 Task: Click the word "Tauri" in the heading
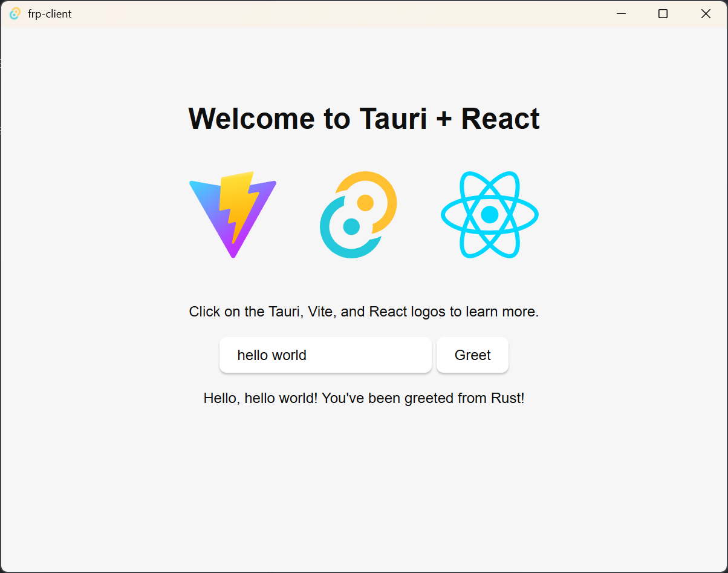pos(393,119)
